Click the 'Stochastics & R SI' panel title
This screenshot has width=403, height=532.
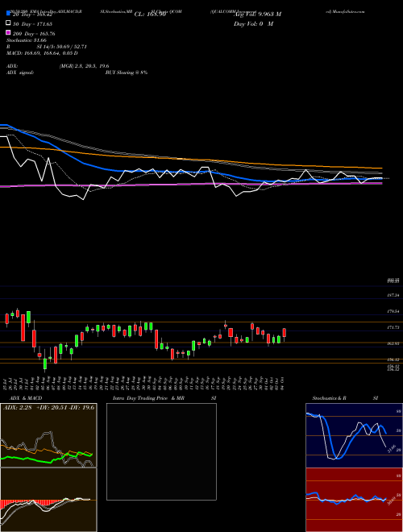345,398
